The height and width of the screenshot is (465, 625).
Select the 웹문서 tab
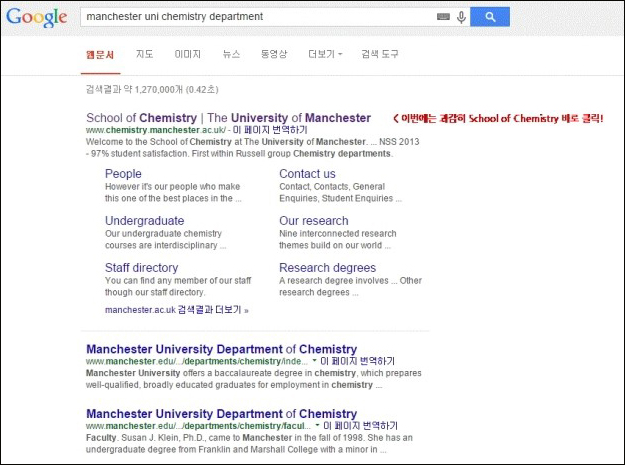coord(100,55)
